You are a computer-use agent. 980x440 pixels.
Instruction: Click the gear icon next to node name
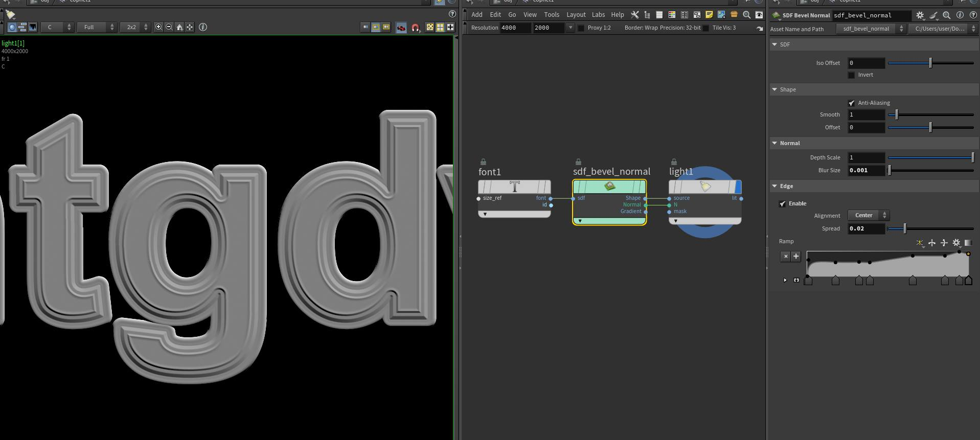click(x=920, y=15)
